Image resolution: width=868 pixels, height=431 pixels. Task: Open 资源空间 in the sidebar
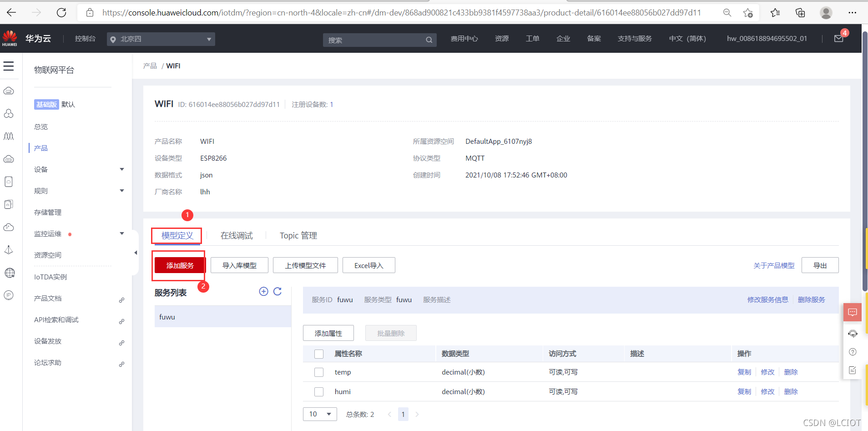point(48,255)
